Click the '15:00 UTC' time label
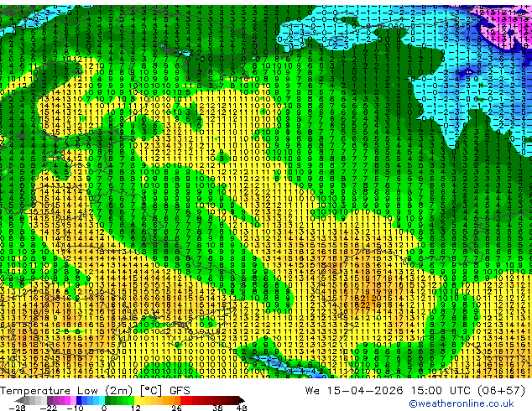The width and height of the screenshot is (532, 411). pos(443,391)
